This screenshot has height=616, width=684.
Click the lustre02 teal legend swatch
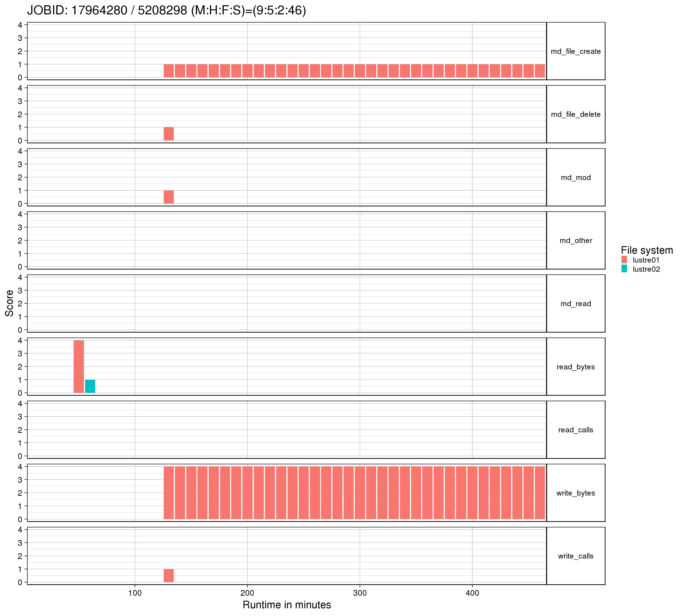(x=624, y=269)
